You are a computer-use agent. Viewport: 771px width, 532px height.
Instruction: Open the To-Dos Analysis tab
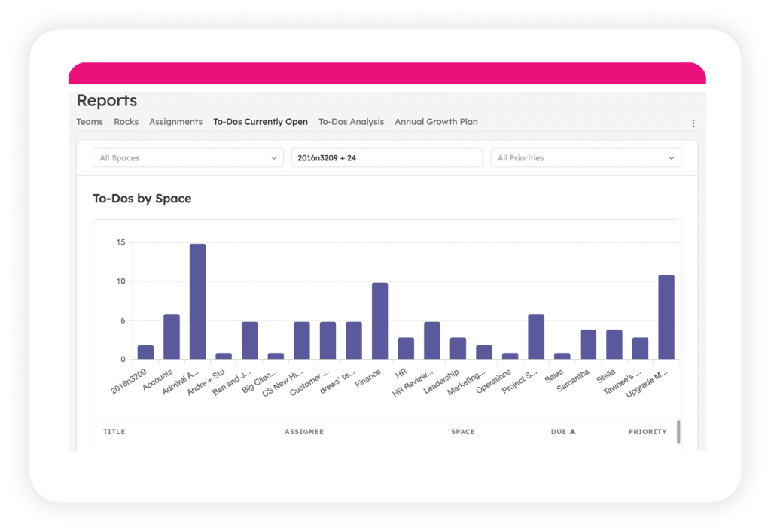pyautogui.click(x=351, y=122)
